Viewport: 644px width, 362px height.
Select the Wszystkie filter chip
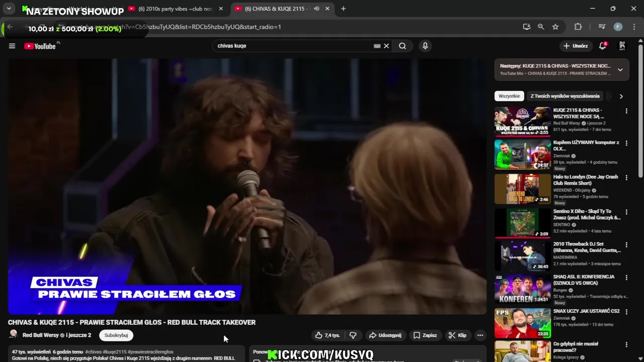pyautogui.click(x=509, y=96)
